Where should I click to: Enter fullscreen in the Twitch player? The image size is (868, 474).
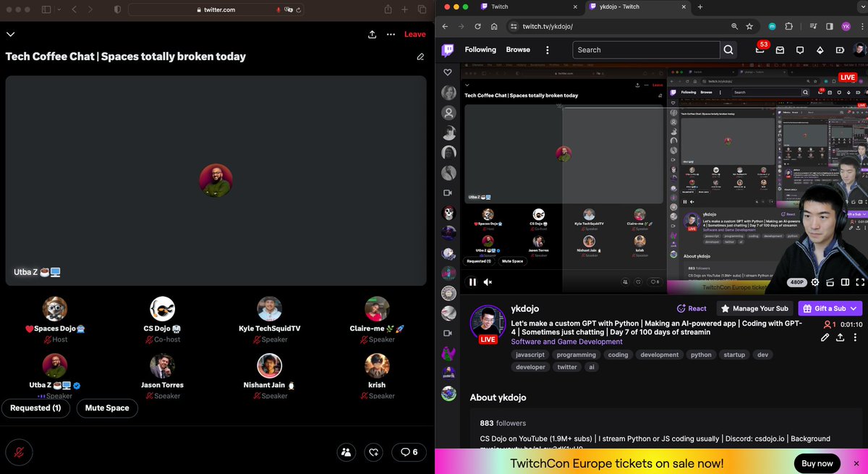point(859,282)
